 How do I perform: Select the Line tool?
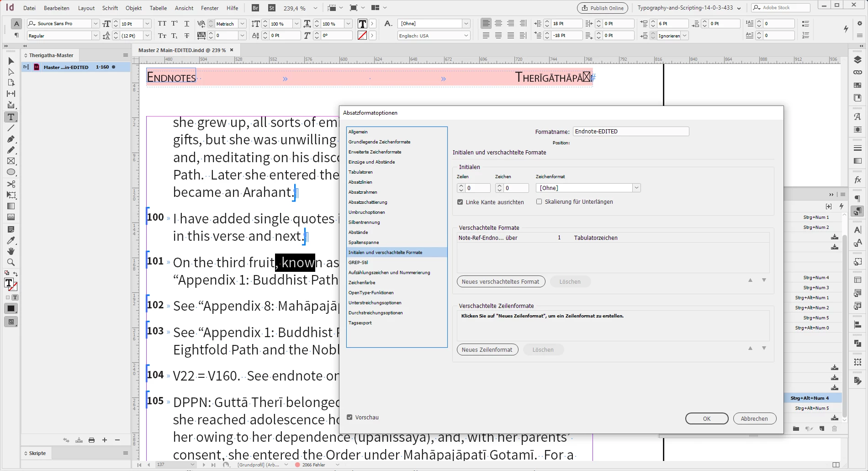coord(11,128)
